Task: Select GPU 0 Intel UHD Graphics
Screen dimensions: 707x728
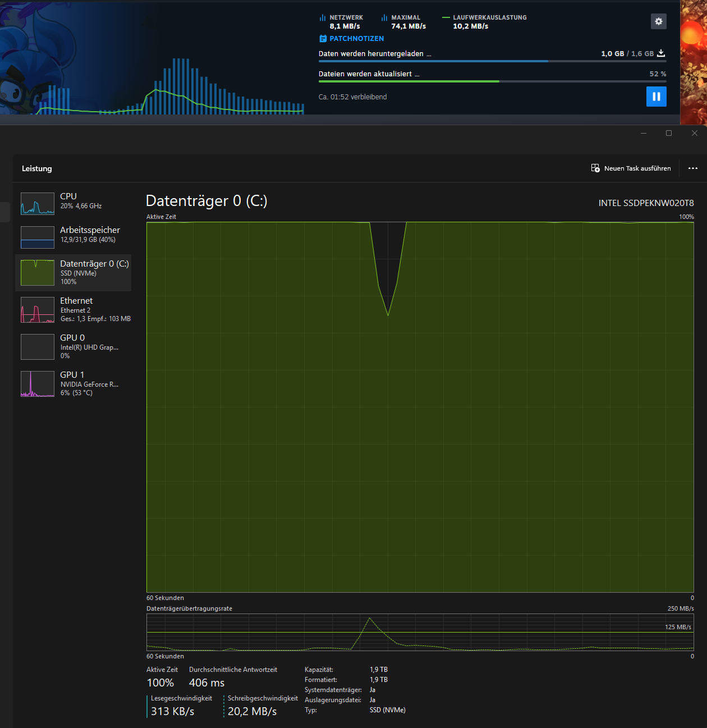Action: pyautogui.click(x=74, y=346)
